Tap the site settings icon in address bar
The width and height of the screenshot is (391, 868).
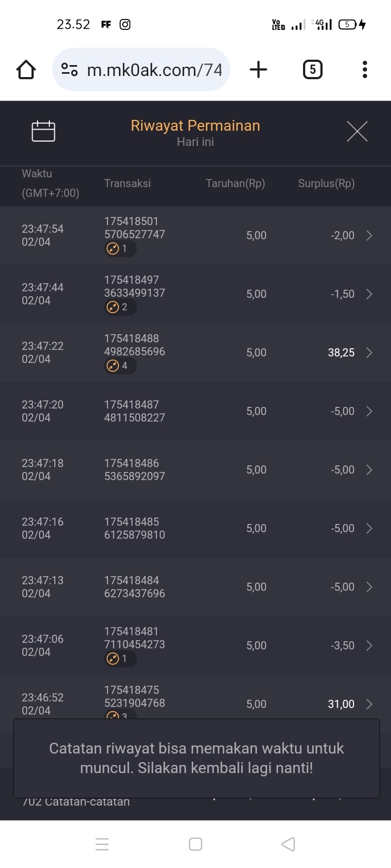click(70, 69)
